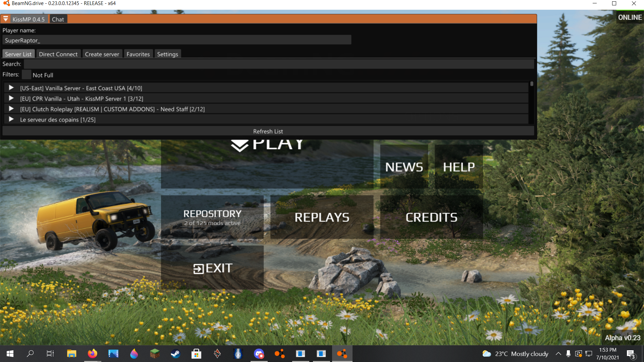Collapse the KissMP window with the triangle icon
The width and height of the screenshot is (644, 362).
(5, 19)
